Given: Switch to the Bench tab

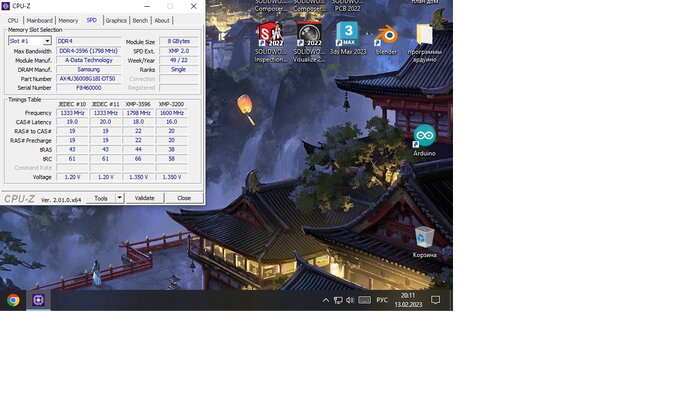Looking at the screenshot, I should [140, 21].
